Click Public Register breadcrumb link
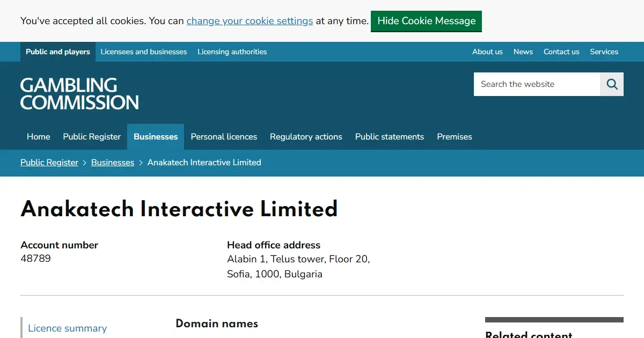644x338 pixels. tap(49, 163)
